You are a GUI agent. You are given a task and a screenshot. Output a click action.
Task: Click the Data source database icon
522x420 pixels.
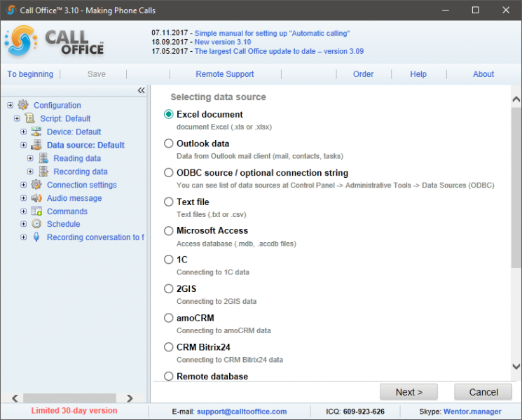[36, 145]
